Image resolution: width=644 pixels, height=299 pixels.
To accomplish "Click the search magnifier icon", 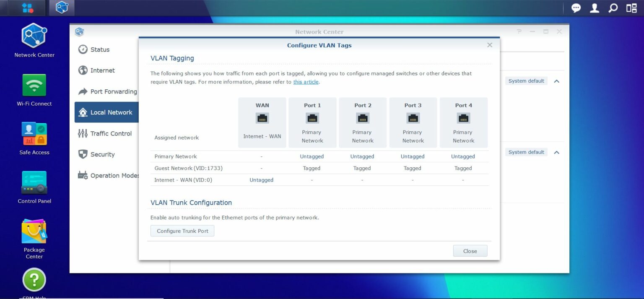I will [x=613, y=8].
